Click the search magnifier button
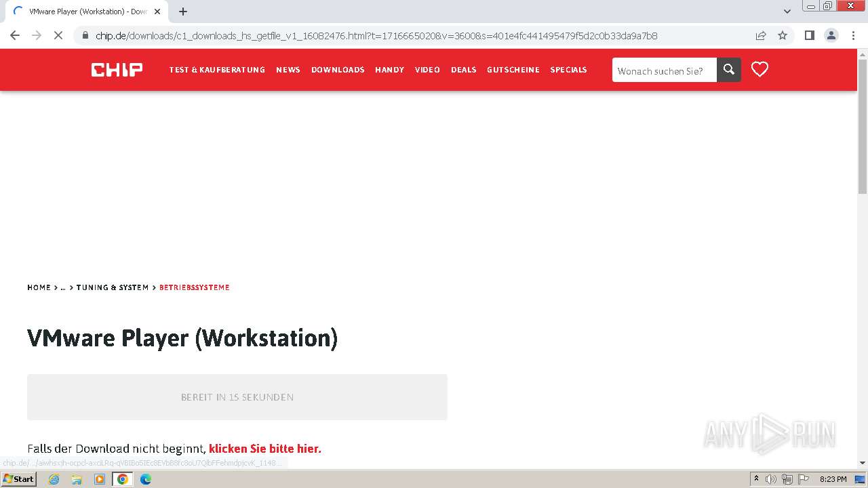 pyautogui.click(x=729, y=69)
